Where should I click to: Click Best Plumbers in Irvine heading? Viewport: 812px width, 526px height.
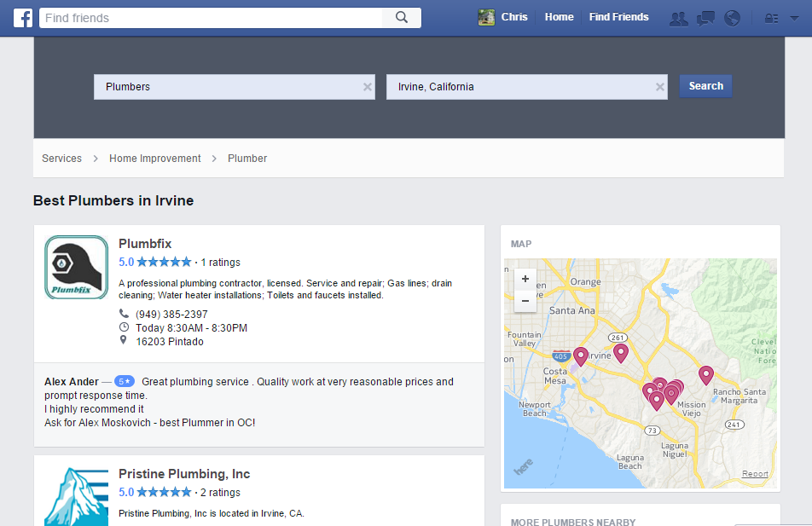pos(113,200)
